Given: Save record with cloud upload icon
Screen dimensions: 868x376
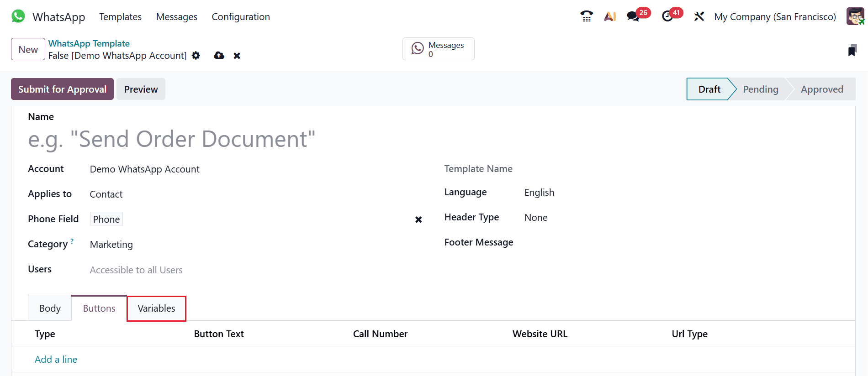Looking at the screenshot, I should click(x=219, y=56).
